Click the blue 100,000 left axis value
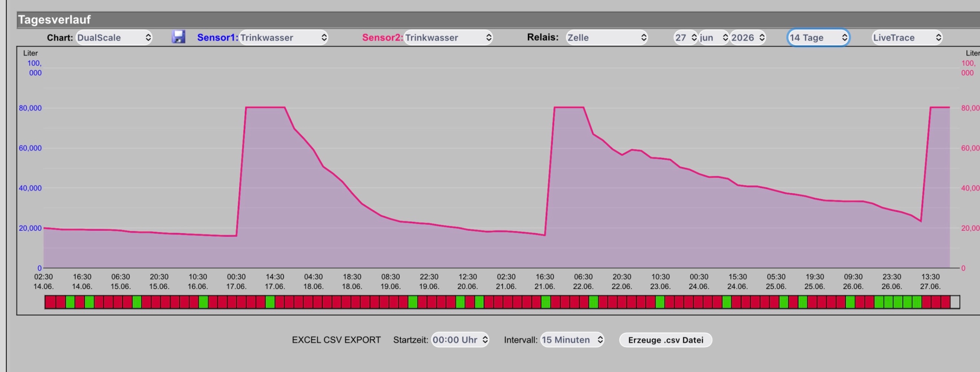 pyautogui.click(x=35, y=68)
